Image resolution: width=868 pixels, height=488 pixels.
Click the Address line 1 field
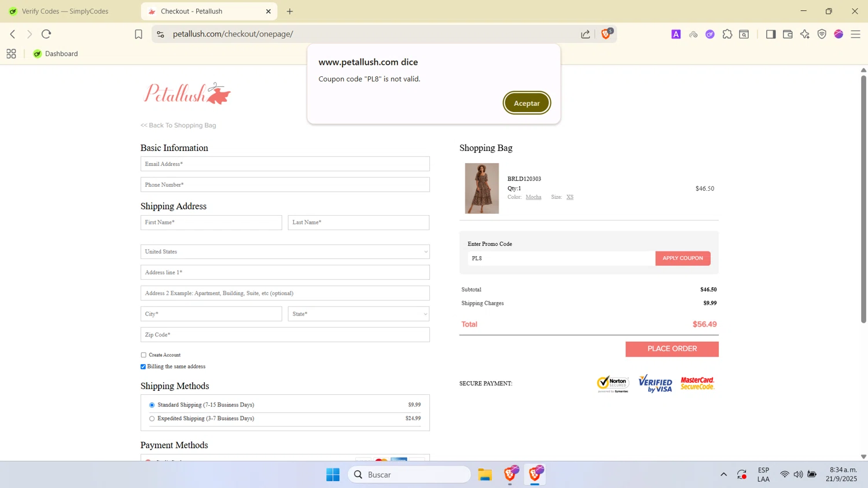[x=285, y=272]
